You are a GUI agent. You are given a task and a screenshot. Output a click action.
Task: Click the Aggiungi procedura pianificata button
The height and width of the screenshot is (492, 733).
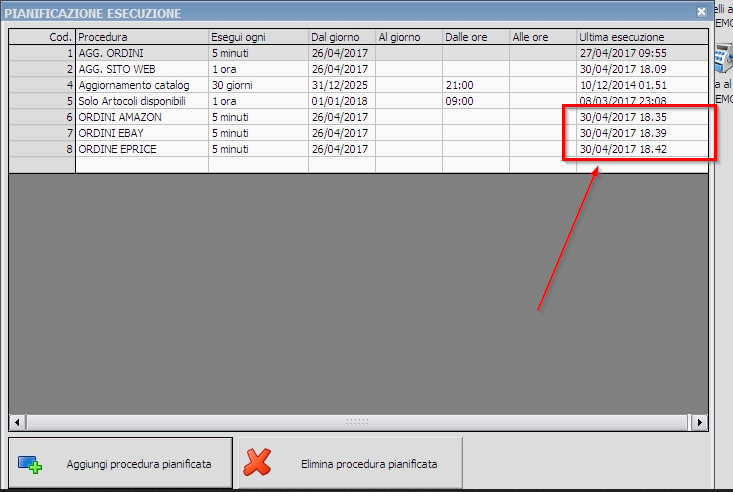point(120,463)
